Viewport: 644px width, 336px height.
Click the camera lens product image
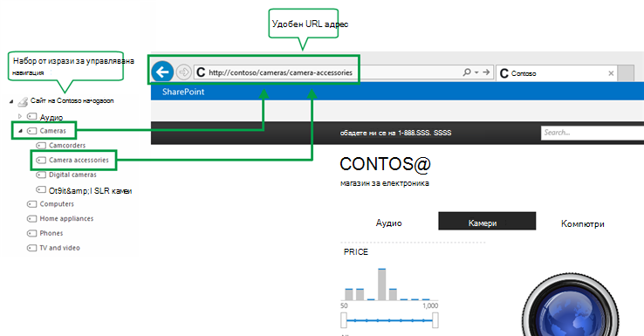(571, 304)
